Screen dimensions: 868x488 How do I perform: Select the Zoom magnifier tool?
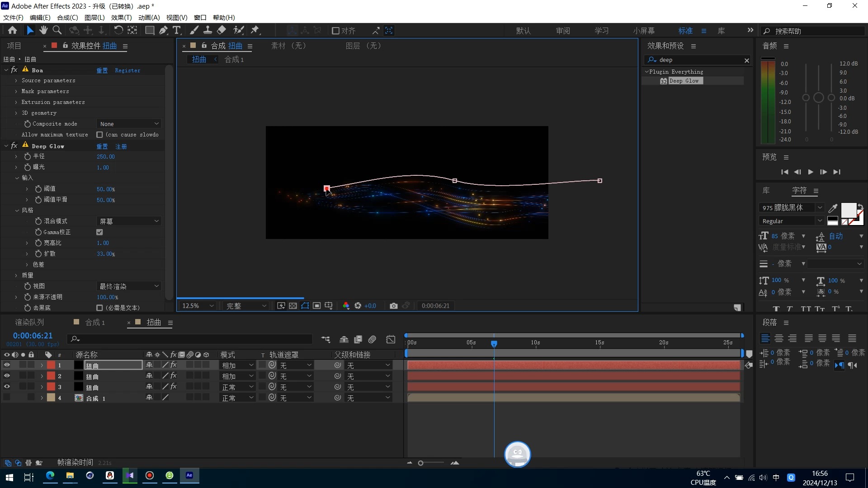click(57, 30)
